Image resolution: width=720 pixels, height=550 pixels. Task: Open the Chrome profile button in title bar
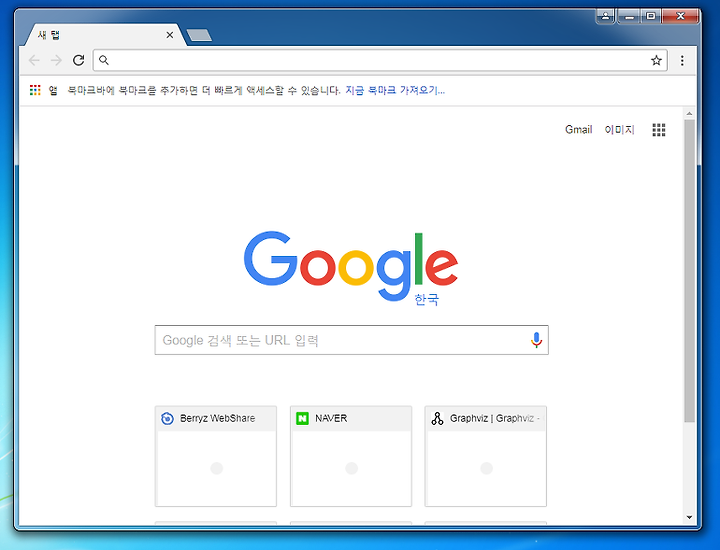coord(605,16)
